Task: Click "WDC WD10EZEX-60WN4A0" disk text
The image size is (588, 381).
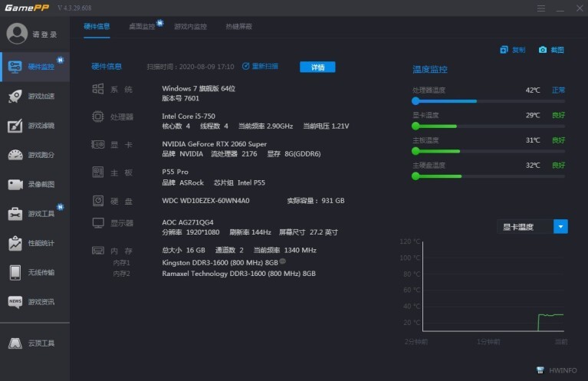Action: (205, 201)
